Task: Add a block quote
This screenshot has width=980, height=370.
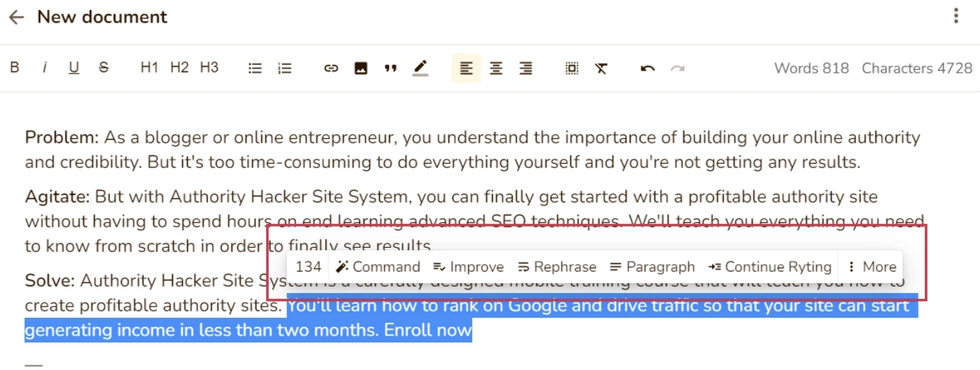Action: click(390, 68)
